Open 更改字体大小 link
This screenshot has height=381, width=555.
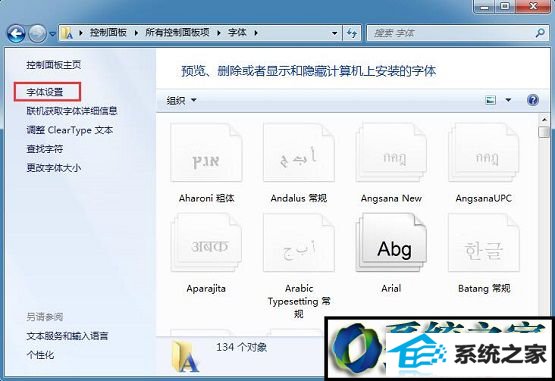pos(53,168)
